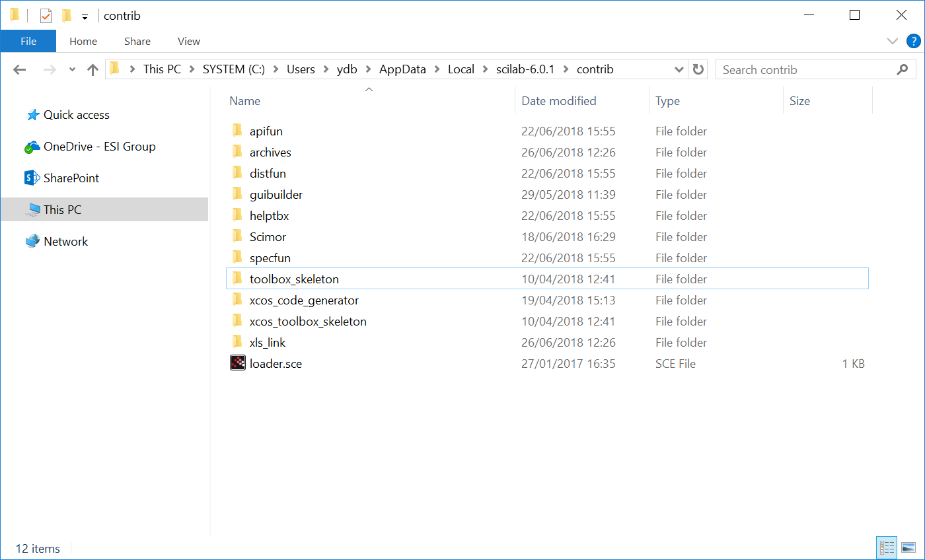Click the apifun folder icon
925x560 pixels.
(237, 131)
